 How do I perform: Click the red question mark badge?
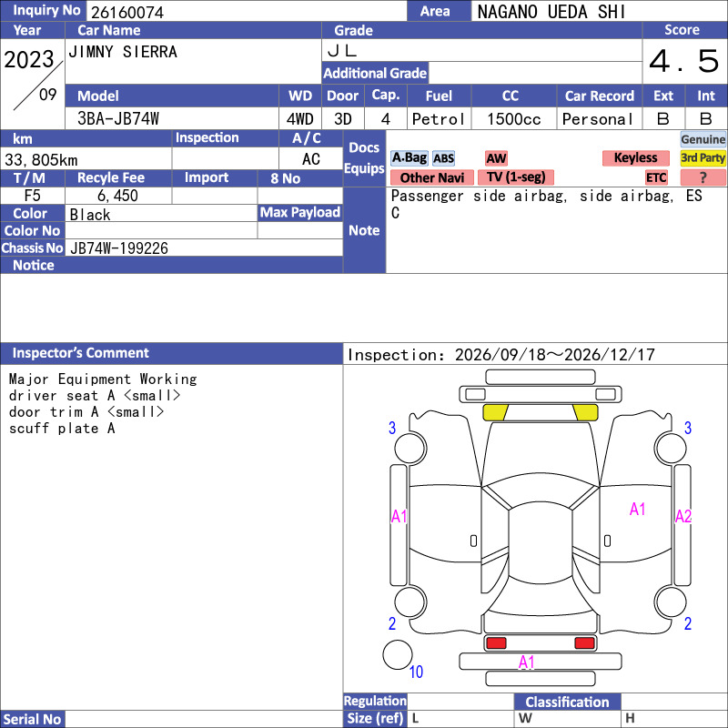[703, 177]
